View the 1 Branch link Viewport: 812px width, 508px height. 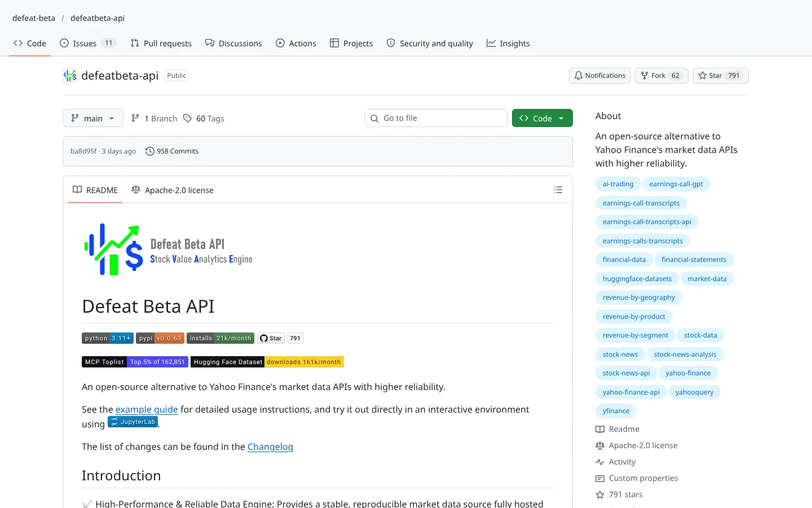click(x=154, y=119)
